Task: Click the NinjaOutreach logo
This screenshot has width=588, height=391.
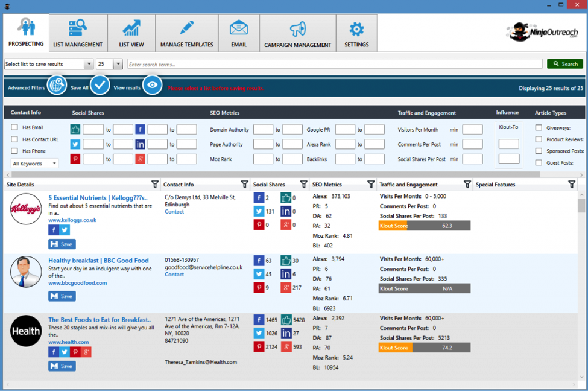Action: [x=542, y=31]
